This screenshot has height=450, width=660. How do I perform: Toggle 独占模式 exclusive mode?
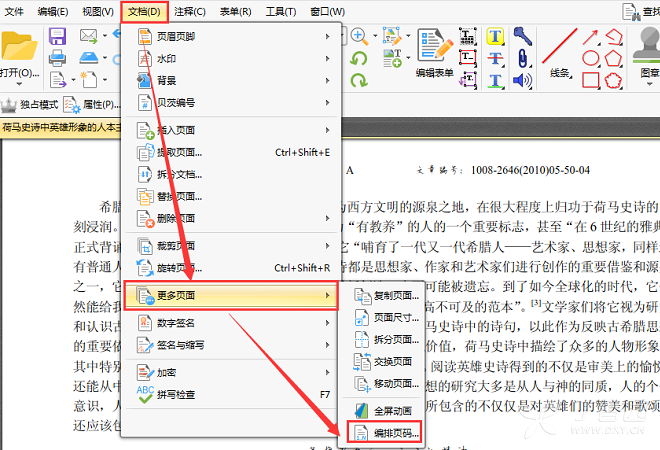[x=29, y=104]
